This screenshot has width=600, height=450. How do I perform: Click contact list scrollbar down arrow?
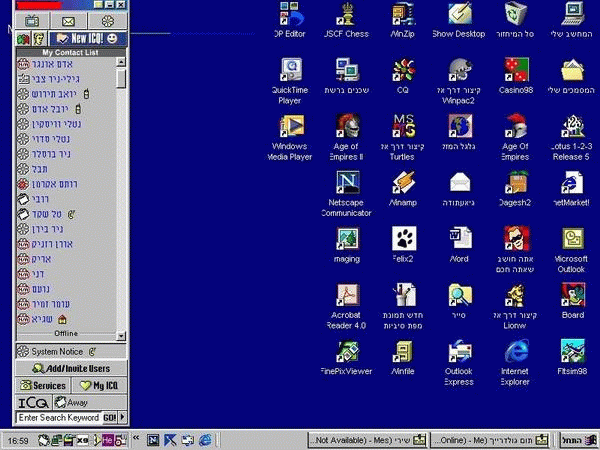(121, 336)
